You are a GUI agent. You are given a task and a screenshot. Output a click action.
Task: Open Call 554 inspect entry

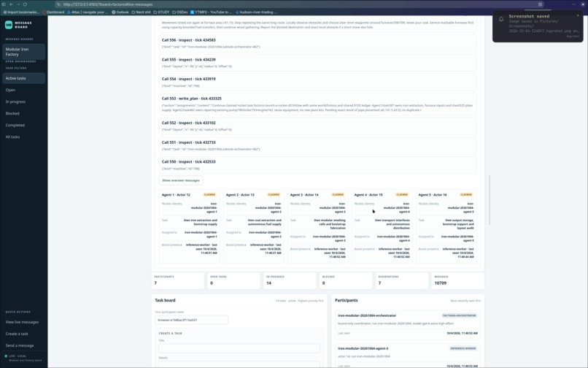317,83
